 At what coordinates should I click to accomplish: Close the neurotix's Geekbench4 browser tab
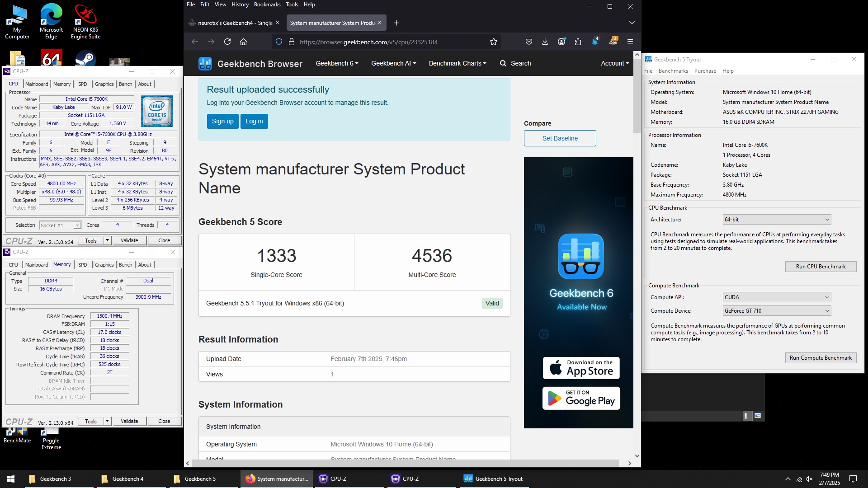point(277,23)
